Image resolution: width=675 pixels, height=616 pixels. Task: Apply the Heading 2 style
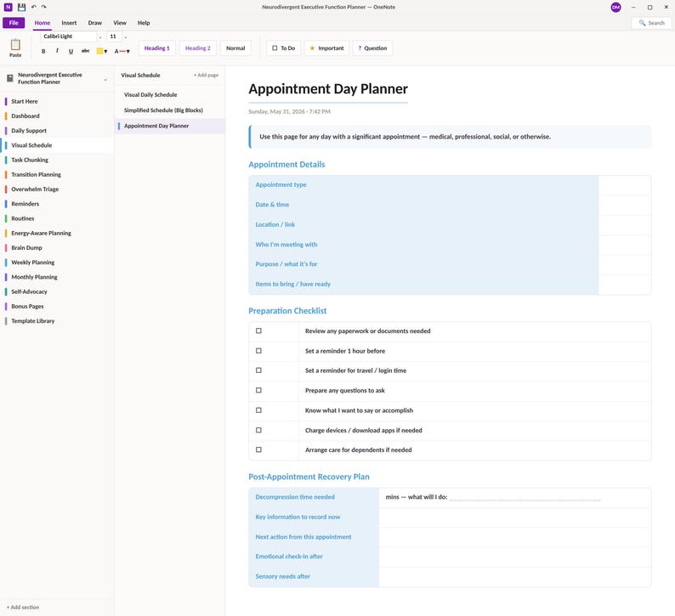tap(197, 48)
